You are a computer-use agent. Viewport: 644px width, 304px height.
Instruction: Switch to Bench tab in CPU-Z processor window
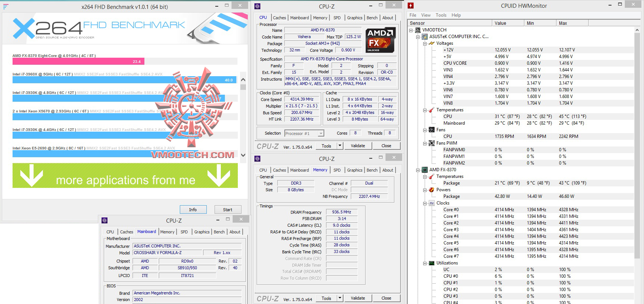point(372,18)
